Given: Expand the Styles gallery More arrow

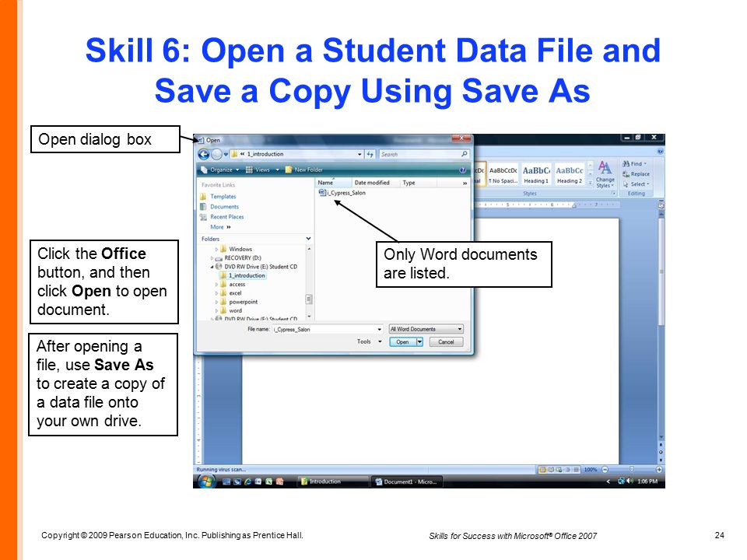Looking at the screenshot, I should point(591,182).
